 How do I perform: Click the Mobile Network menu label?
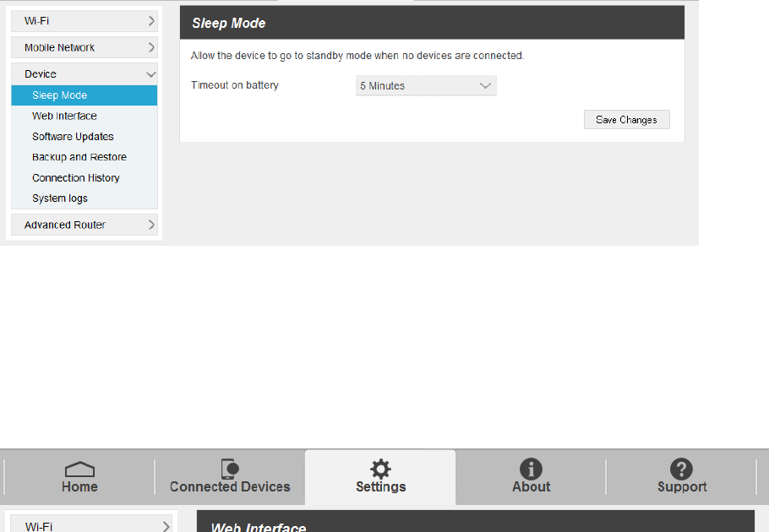(59, 47)
